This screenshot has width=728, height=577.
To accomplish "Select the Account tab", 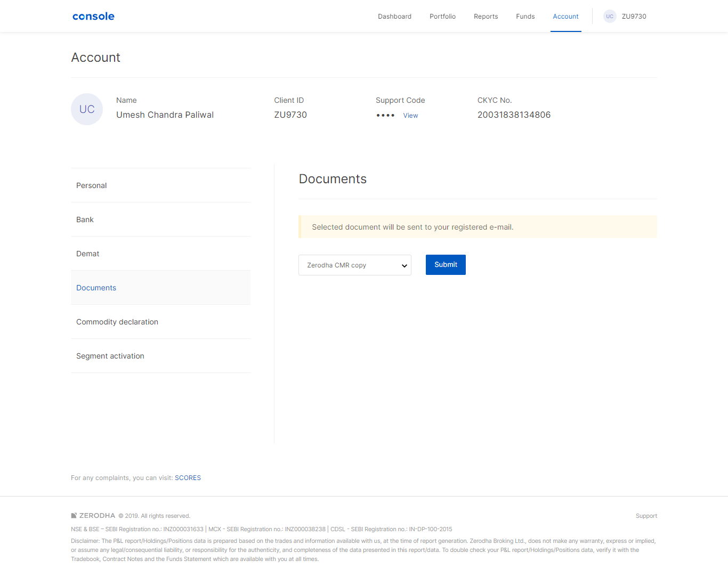I will [x=565, y=16].
